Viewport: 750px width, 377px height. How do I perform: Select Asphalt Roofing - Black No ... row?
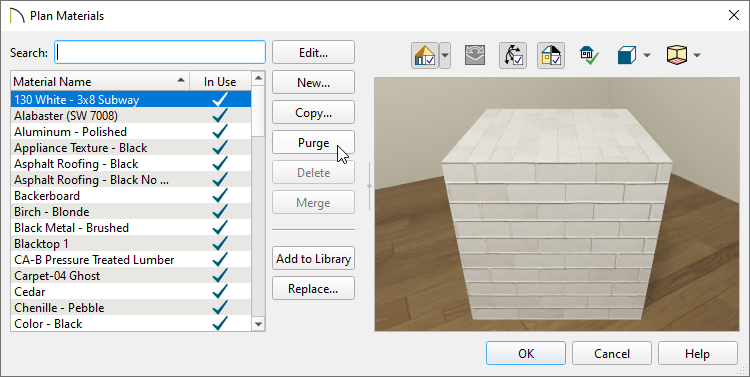[x=131, y=179]
